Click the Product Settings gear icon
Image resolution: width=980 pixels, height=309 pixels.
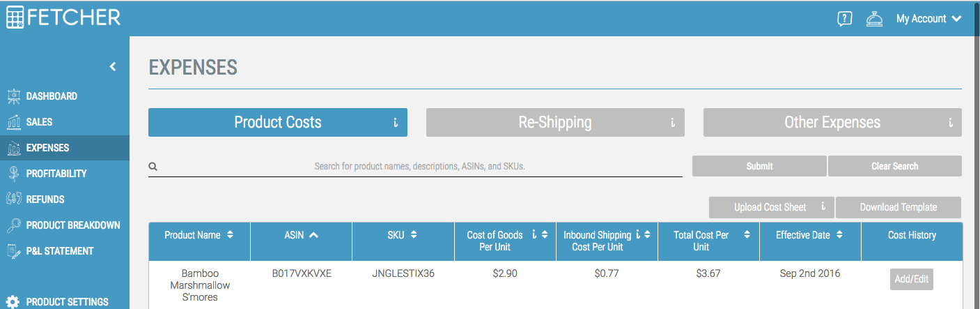[x=13, y=302]
